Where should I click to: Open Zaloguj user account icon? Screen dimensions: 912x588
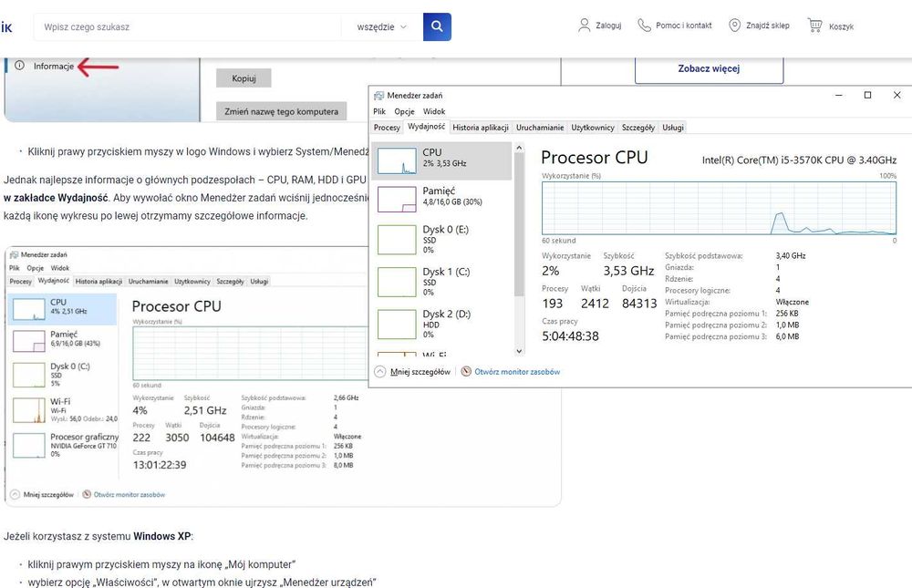[x=585, y=26]
